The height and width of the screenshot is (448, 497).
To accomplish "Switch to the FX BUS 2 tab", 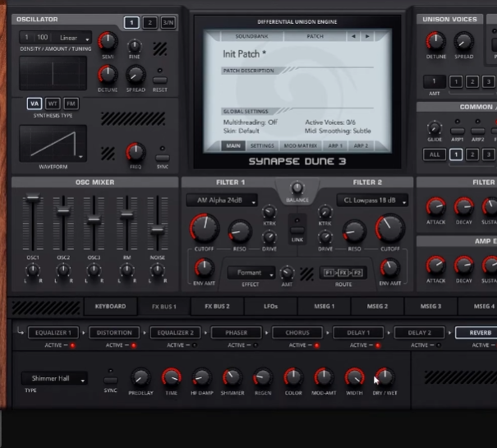I will [217, 307].
